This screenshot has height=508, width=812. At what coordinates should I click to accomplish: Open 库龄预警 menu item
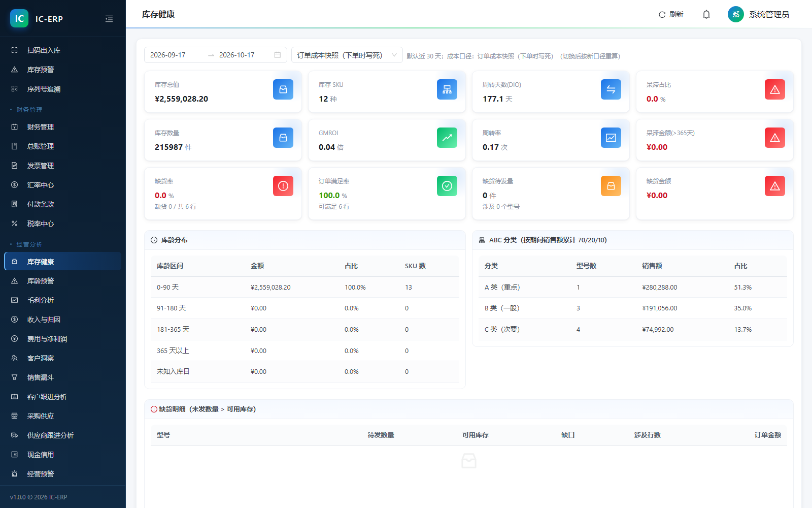(63, 281)
